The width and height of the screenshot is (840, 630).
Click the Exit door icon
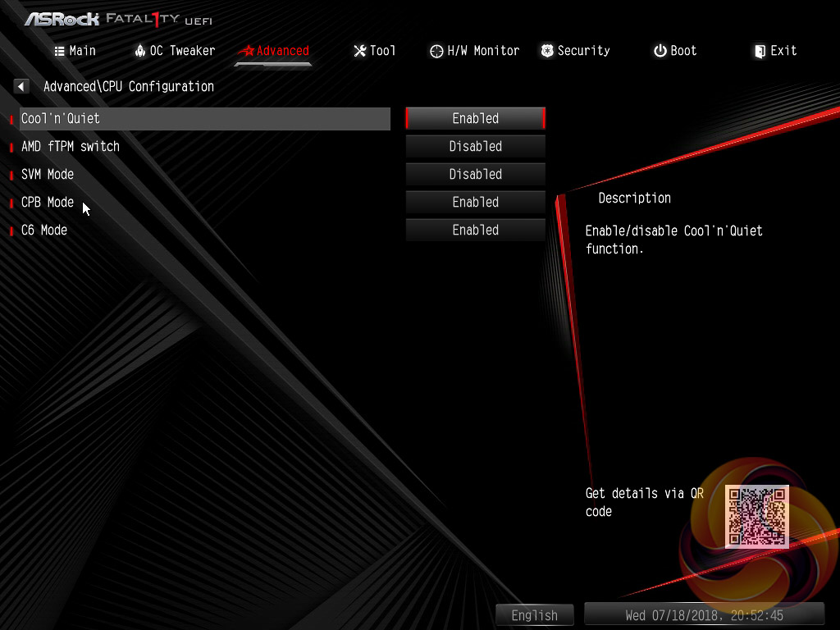coord(760,52)
